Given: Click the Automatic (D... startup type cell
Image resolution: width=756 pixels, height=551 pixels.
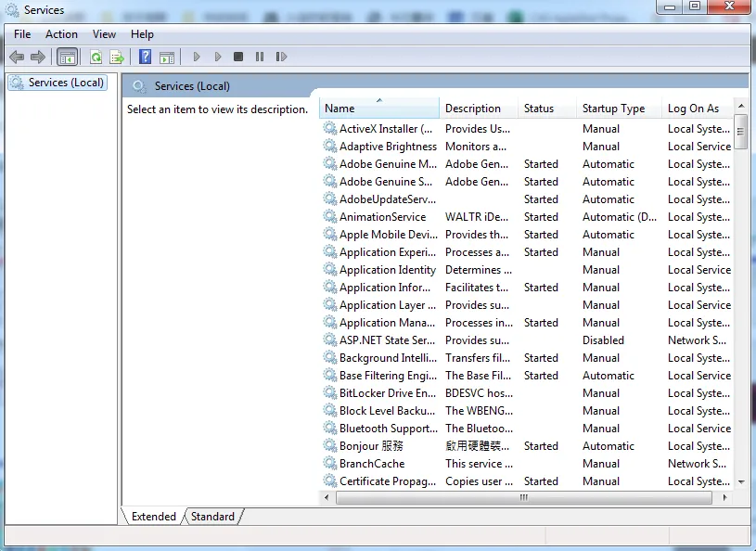Looking at the screenshot, I should 620,216.
